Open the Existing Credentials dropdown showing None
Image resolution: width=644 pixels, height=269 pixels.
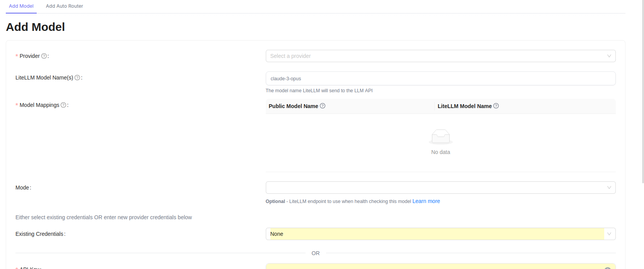point(433,234)
